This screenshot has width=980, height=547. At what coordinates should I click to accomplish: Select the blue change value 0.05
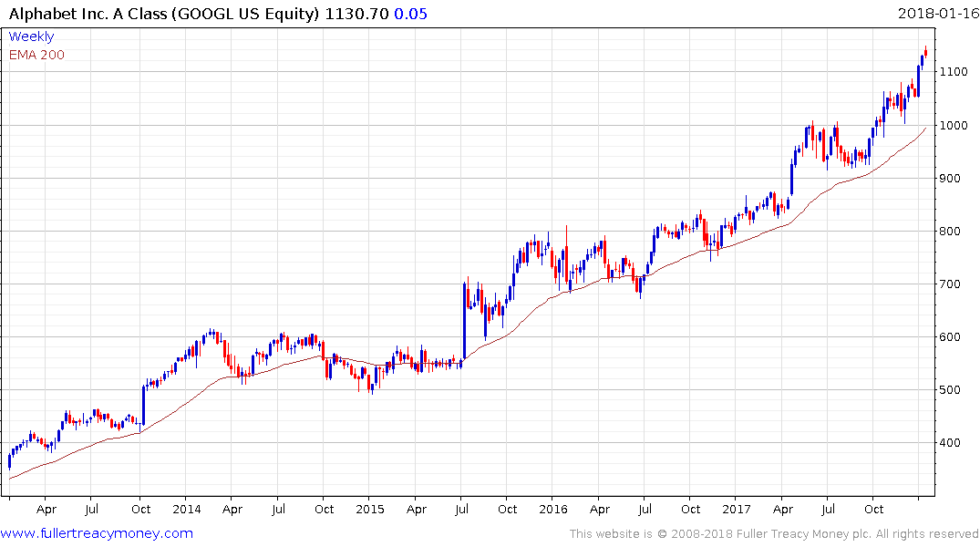[x=410, y=14]
